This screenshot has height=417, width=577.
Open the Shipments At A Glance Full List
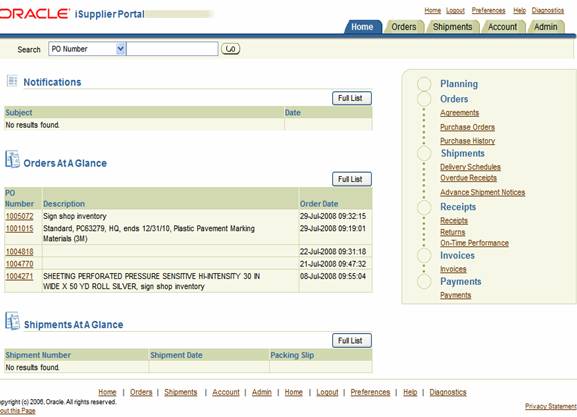pyautogui.click(x=352, y=341)
